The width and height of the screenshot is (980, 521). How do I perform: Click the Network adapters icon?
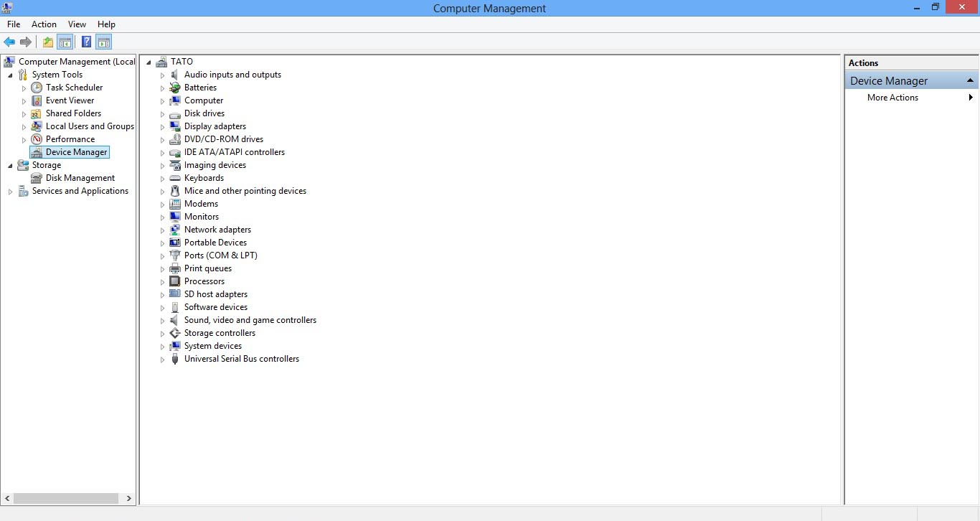175,230
